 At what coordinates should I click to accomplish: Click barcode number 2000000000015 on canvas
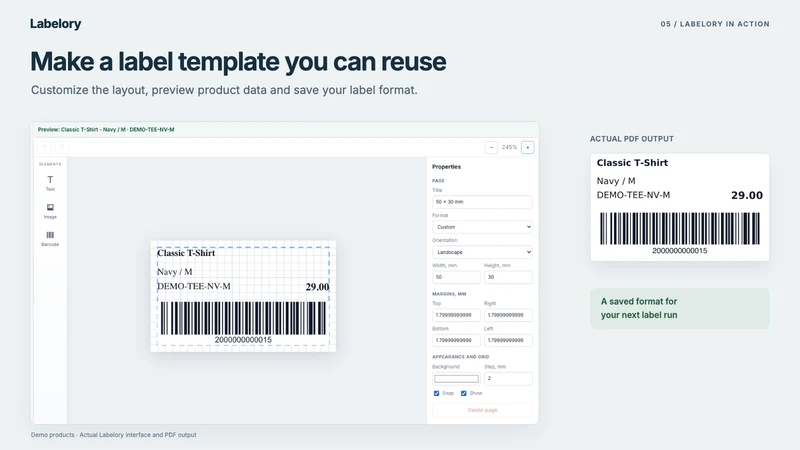coord(243,340)
